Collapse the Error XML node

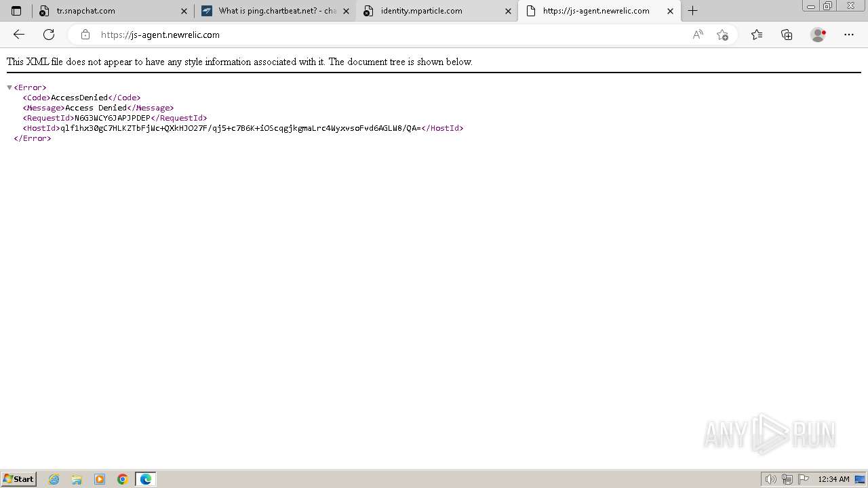9,87
